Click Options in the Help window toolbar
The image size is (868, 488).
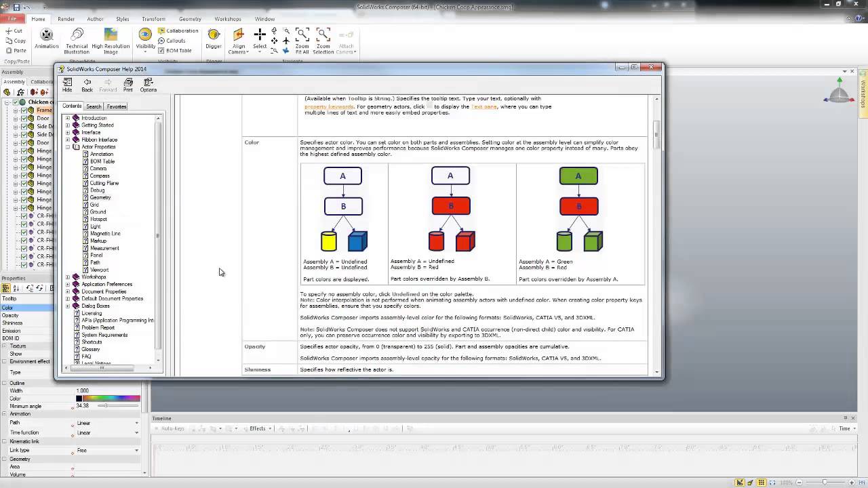[149, 85]
